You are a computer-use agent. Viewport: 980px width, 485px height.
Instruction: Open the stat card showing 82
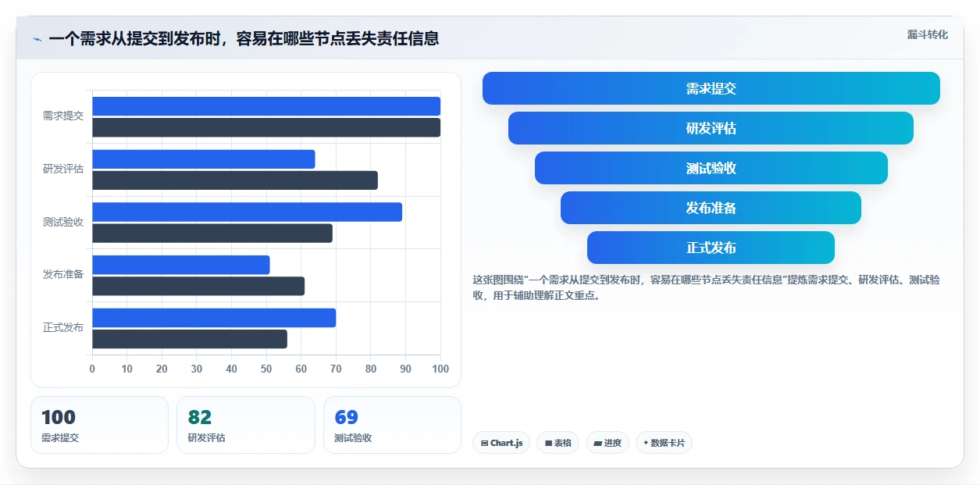246,425
